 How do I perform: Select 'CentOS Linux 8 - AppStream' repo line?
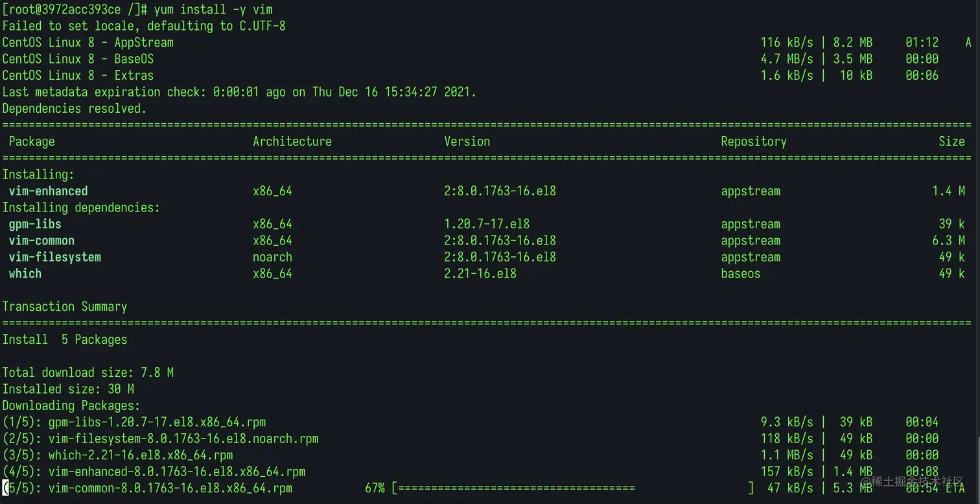87,43
